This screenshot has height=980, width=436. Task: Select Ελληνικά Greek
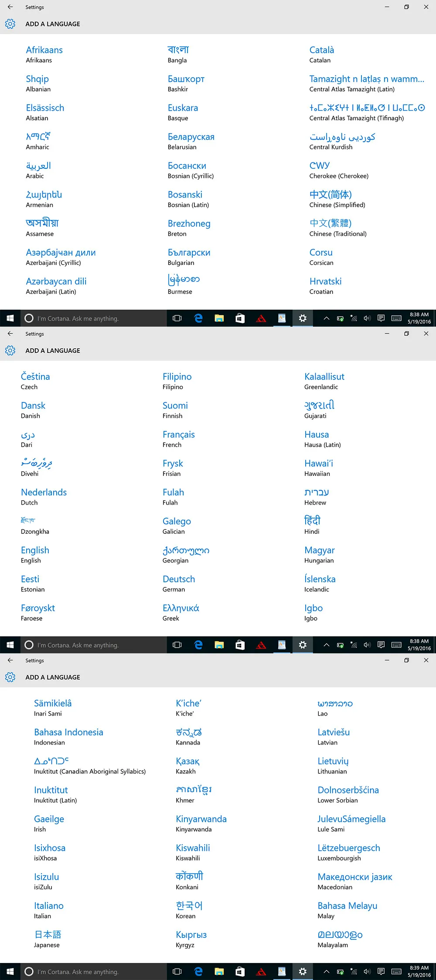[181, 612]
